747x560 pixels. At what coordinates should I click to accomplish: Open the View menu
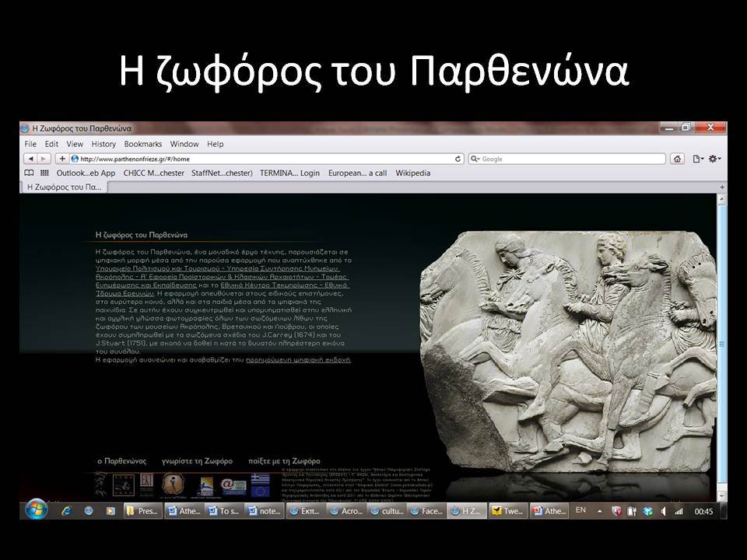[x=75, y=144]
